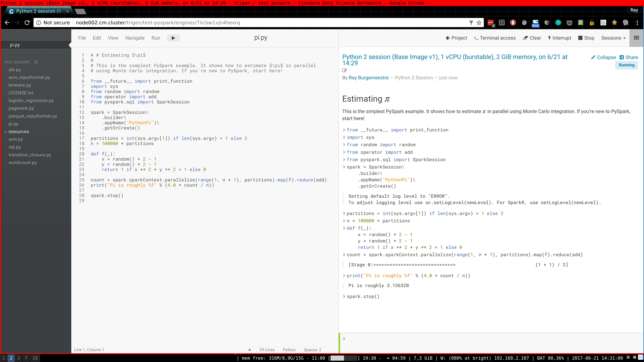644x362 pixels.
Task: Interrupt the running session
Action: click(x=559, y=38)
